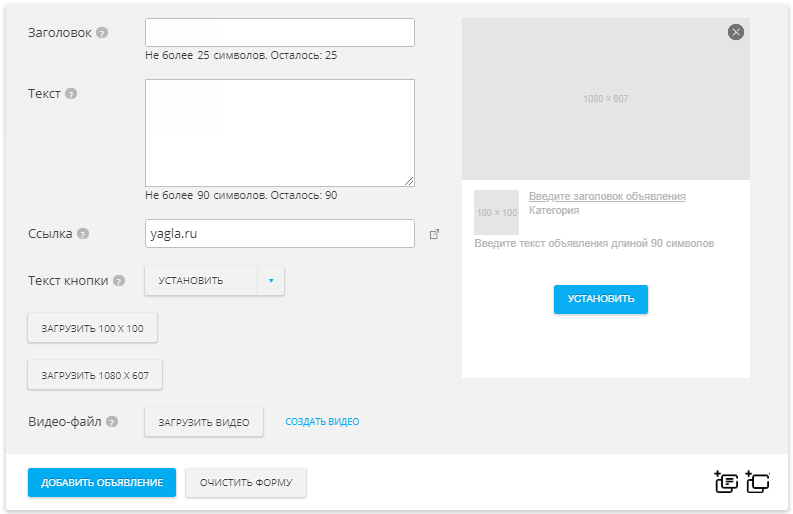793x514 pixels.
Task: Click the Ссылка field containing yagla.ru
Action: (x=280, y=234)
